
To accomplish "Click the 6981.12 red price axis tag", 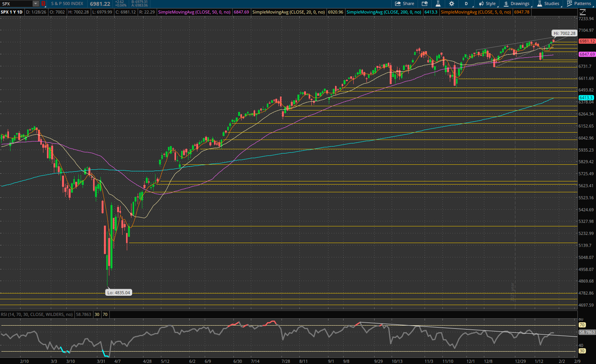I will 586,41.
